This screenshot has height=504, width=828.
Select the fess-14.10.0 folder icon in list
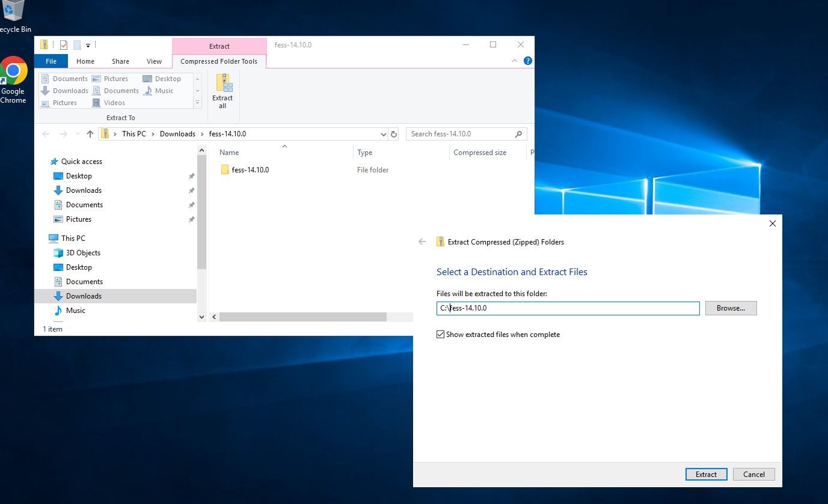(x=225, y=170)
